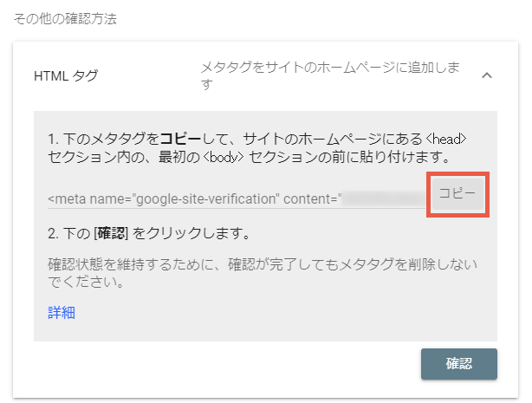Screen dimensions: 532x403
Task: Click the メタタグをサイトのホームページに追加します description
Action: (x=330, y=75)
